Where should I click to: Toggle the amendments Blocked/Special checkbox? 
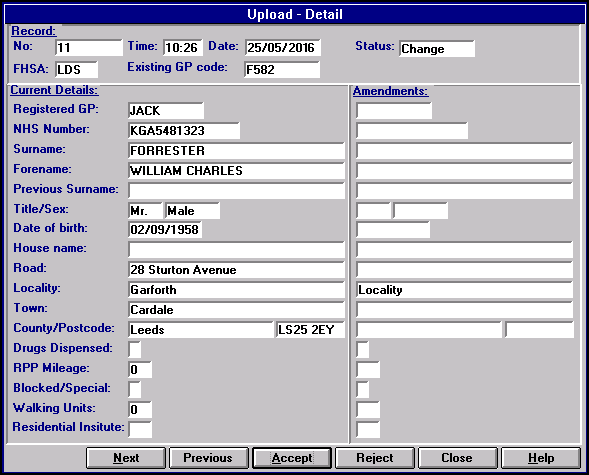pyautogui.click(x=362, y=389)
